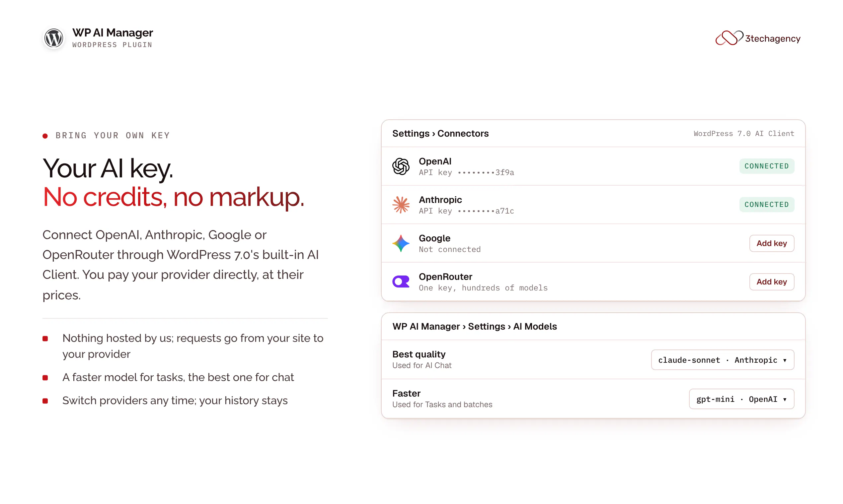Click 'A faster model for tasks' bullet
This screenshot has width=843, height=504.
(178, 377)
